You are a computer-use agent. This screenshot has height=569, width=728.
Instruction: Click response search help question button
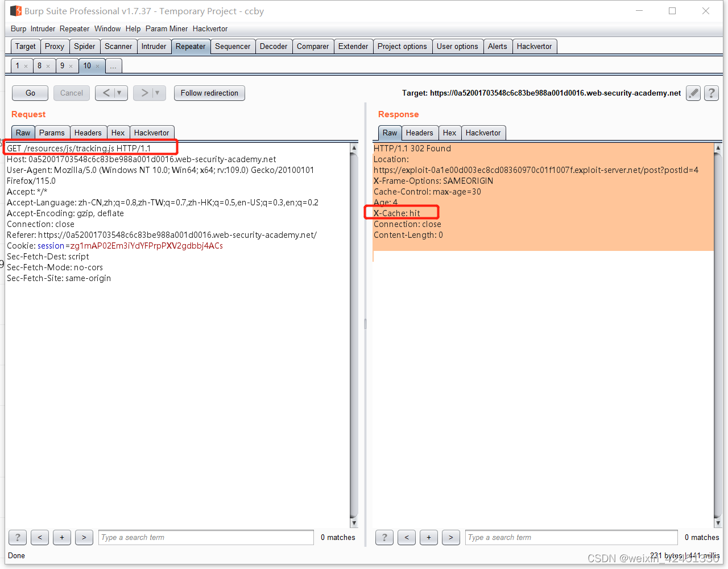click(x=384, y=537)
